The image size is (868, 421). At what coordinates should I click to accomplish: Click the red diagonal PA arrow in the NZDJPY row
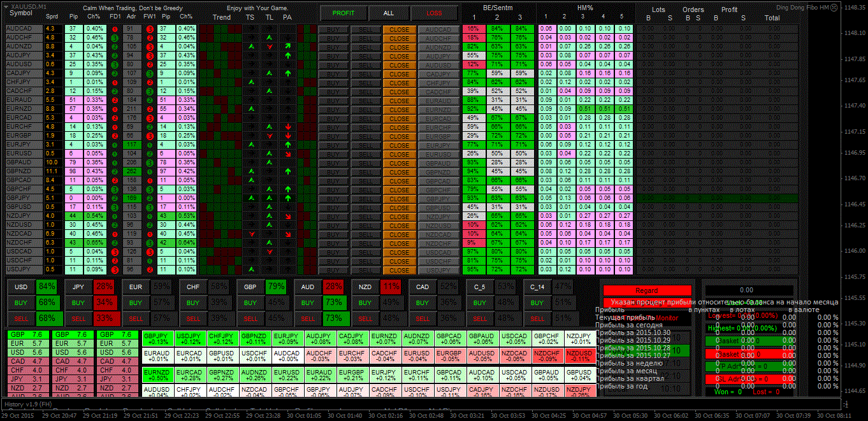pos(288,217)
